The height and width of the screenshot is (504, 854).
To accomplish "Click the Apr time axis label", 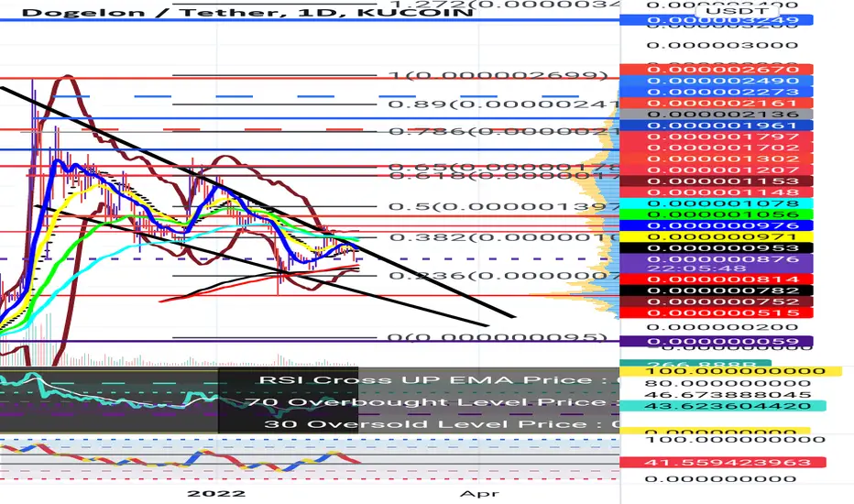I will [x=479, y=494].
